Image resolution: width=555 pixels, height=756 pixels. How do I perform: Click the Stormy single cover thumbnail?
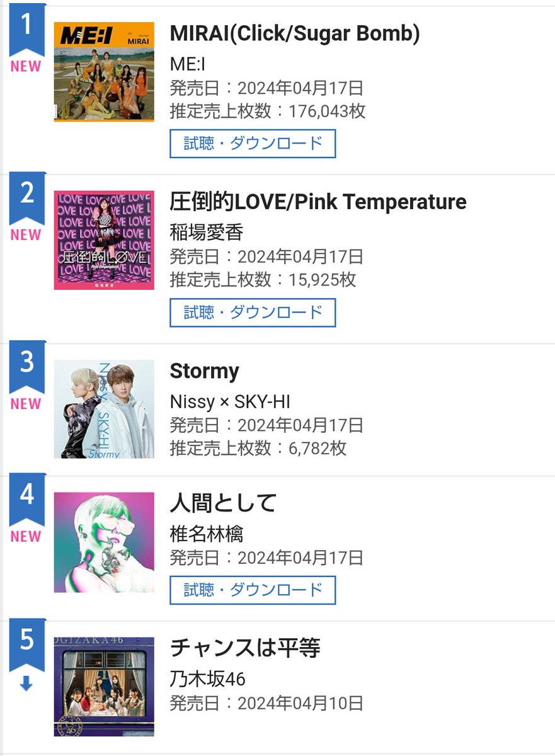point(104,409)
